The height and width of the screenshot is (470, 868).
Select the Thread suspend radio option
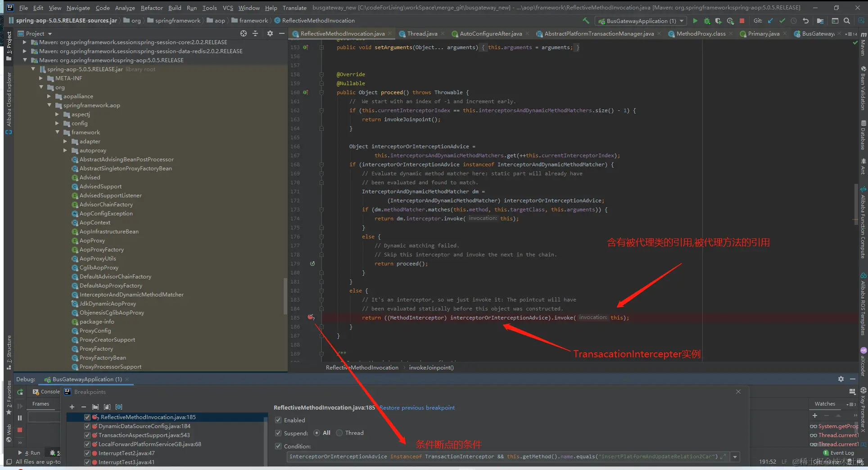click(x=339, y=433)
